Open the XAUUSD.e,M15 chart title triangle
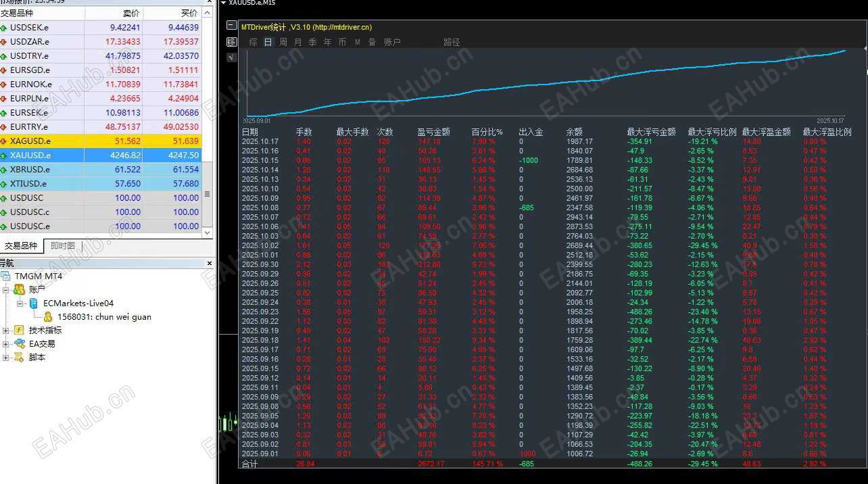868x484 pixels. click(x=224, y=3)
